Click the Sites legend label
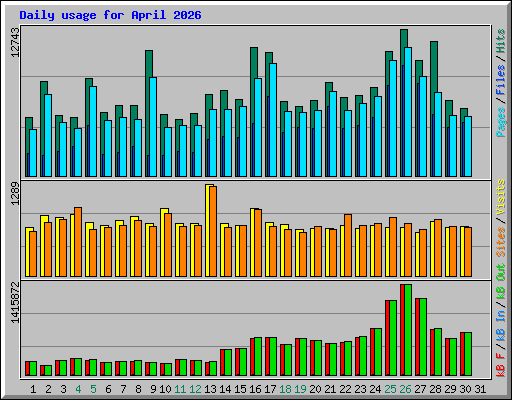Screen dimensions: 512x400 501,242
